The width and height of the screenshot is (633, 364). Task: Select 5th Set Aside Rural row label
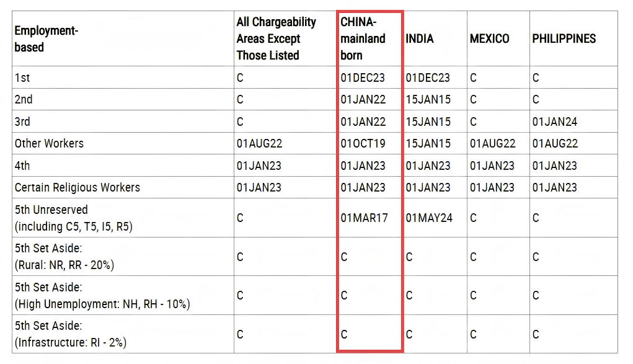pos(64,257)
